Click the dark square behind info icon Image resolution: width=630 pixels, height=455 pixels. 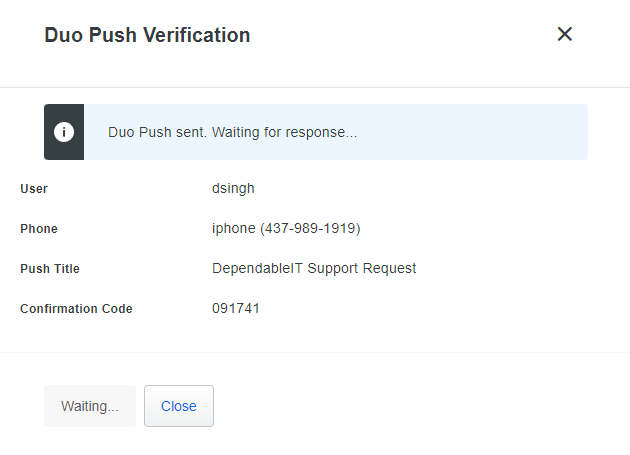(64, 132)
